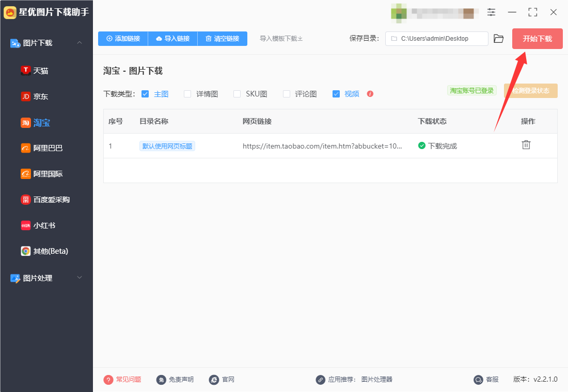This screenshot has width=568, height=392.
Task: Click the 淘宝账号已登录 status badge
Action: point(471,90)
